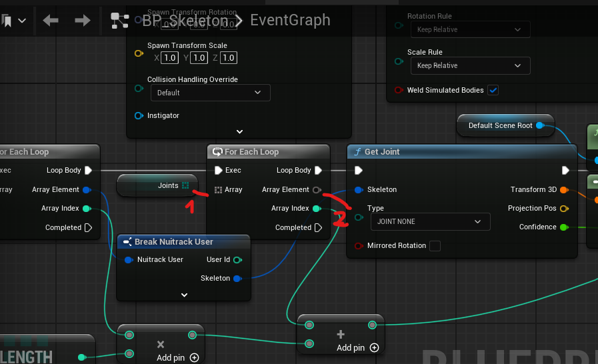
Task: Click the Nuitrack User input pin
Action: [129, 260]
